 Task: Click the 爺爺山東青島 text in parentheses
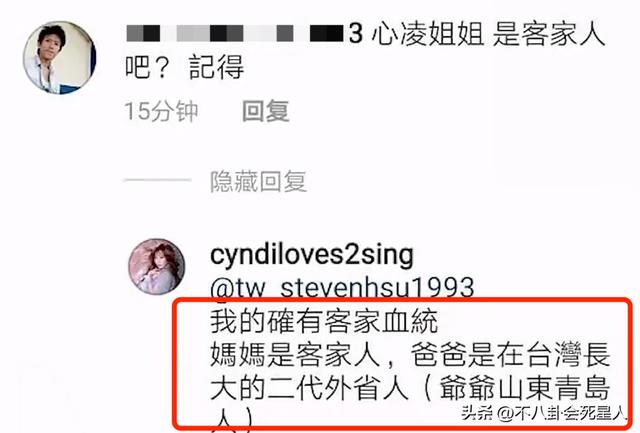525,387
